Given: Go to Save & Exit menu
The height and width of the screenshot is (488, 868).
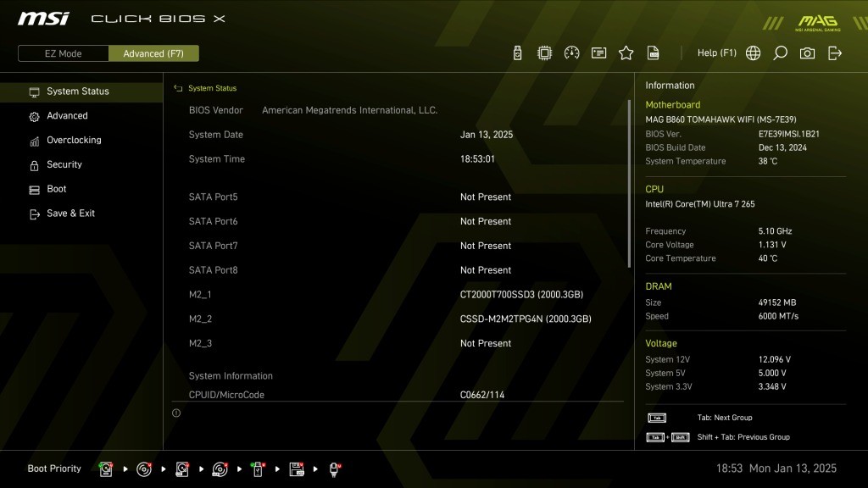Looking at the screenshot, I should tap(70, 213).
